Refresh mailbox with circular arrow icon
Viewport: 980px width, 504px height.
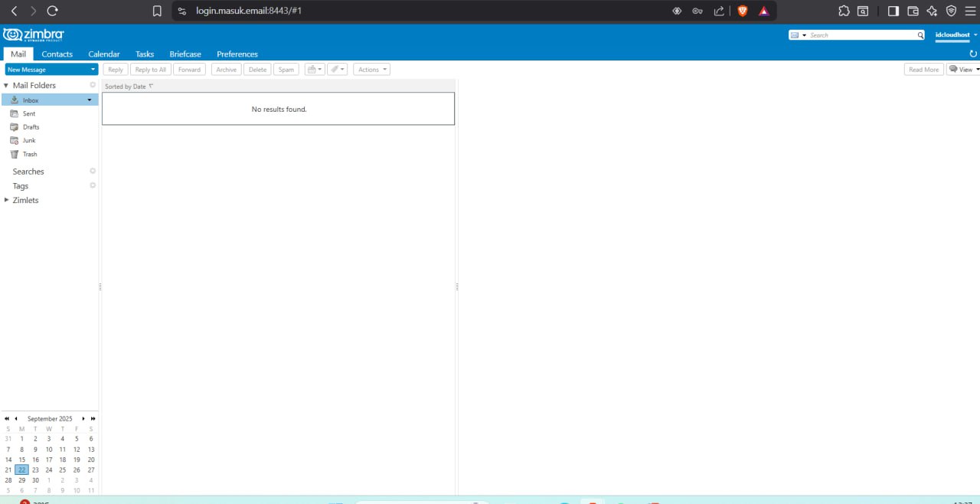click(x=973, y=54)
